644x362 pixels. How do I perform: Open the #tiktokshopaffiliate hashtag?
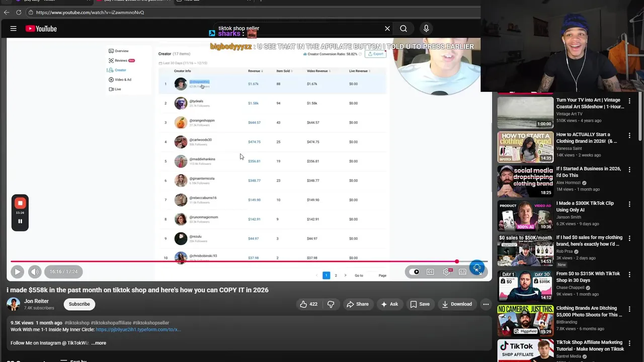[x=111, y=323]
